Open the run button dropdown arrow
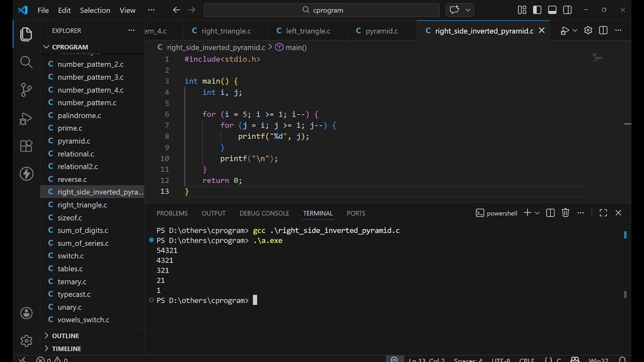 point(575,31)
